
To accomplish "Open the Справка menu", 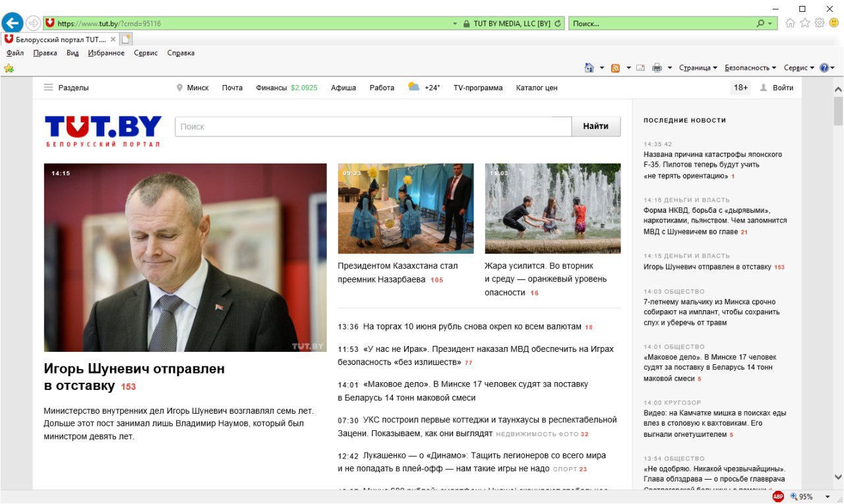I will pyautogui.click(x=181, y=53).
